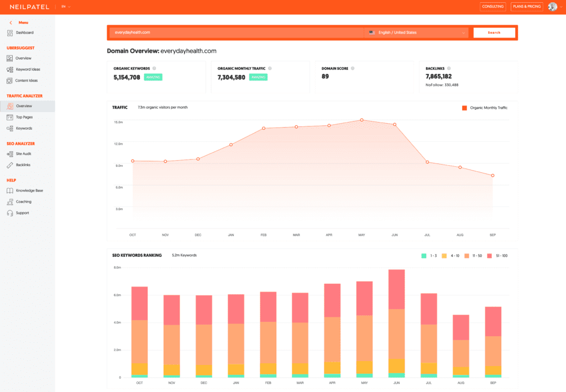
Task: Open the Coaching link
Action: click(23, 202)
